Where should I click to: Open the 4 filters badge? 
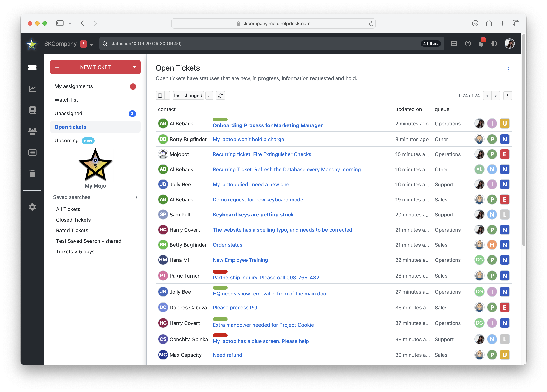click(x=431, y=44)
